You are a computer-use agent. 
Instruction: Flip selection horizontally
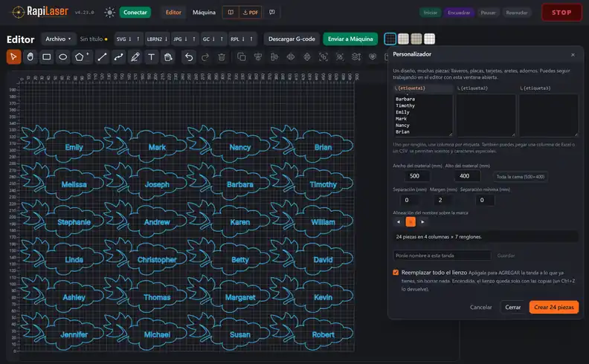pos(291,57)
